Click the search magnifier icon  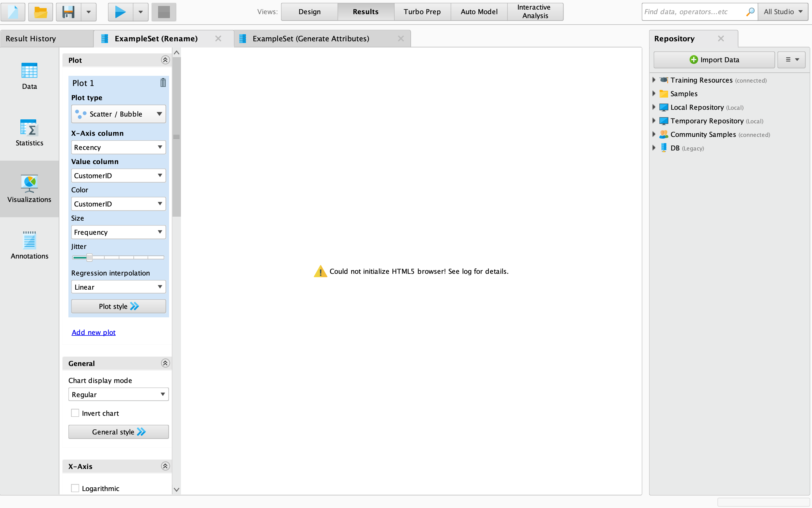750,12
